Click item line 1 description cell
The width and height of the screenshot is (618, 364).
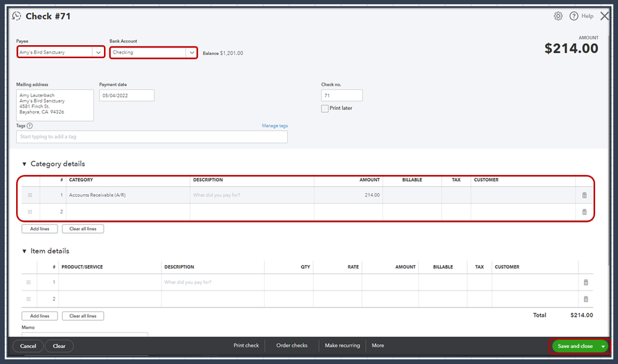point(213,282)
